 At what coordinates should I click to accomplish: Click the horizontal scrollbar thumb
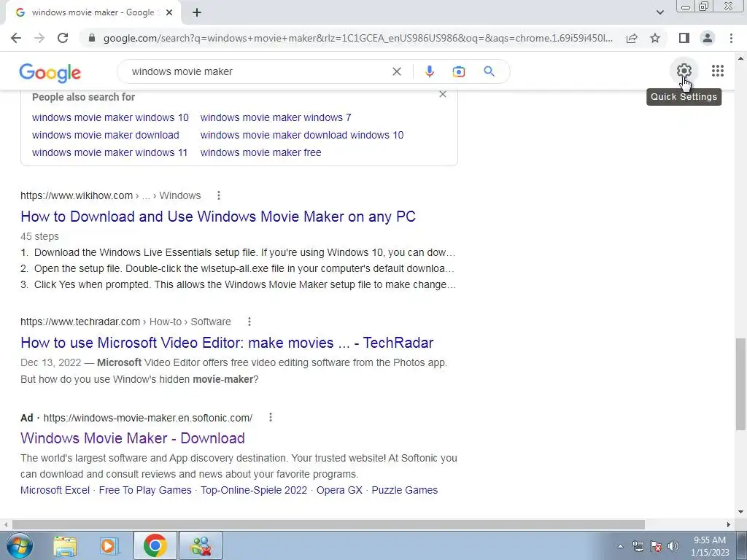click(x=328, y=524)
